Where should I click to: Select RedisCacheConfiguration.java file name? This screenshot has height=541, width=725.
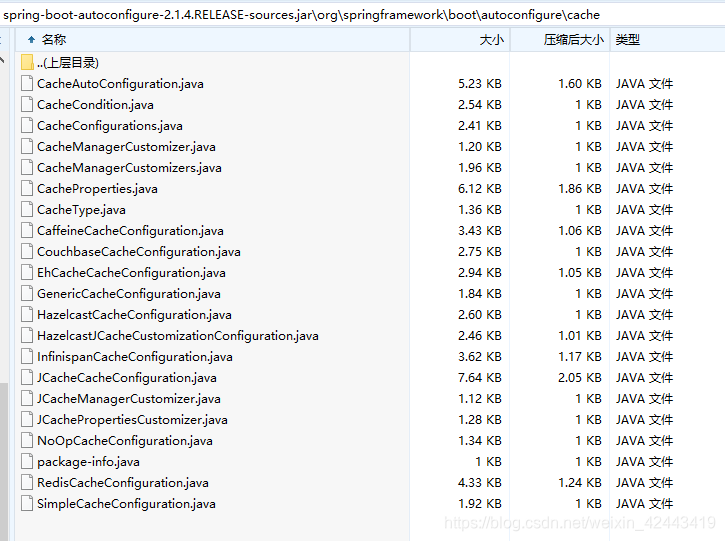(x=123, y=483)
